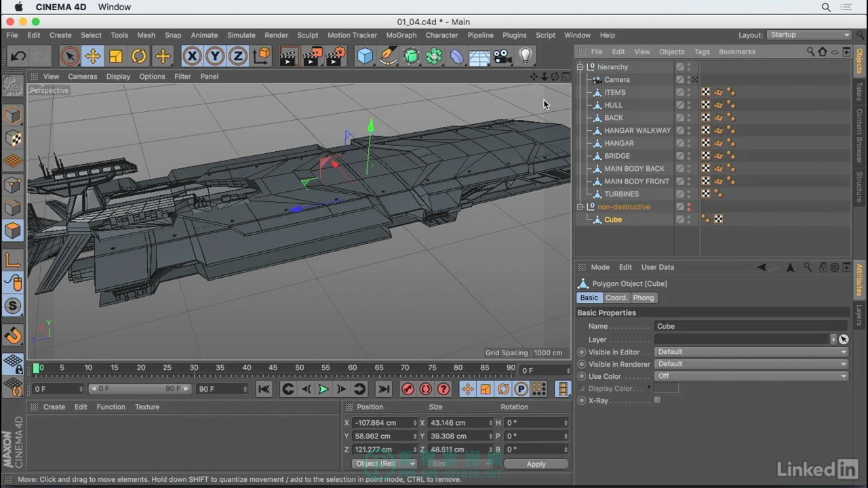Open the Visible in Editor dropdown
The height and width of the screenshot is (488, 868).
pyautogui.click(x=751, y=352)
